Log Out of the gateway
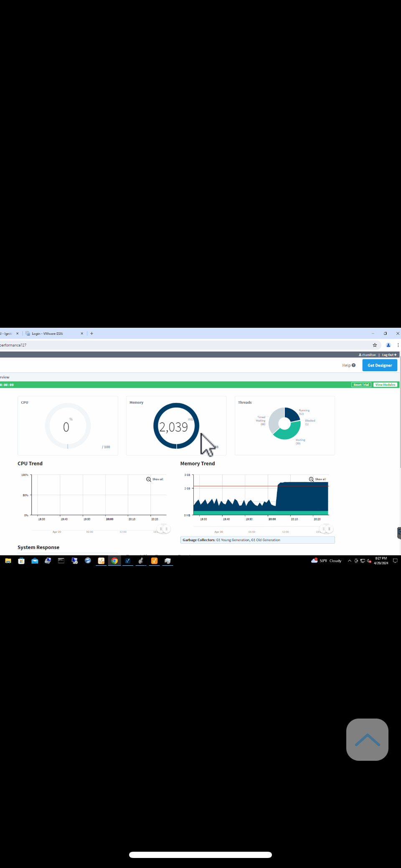This screenshot has height=868, width=401. [389, 355]
